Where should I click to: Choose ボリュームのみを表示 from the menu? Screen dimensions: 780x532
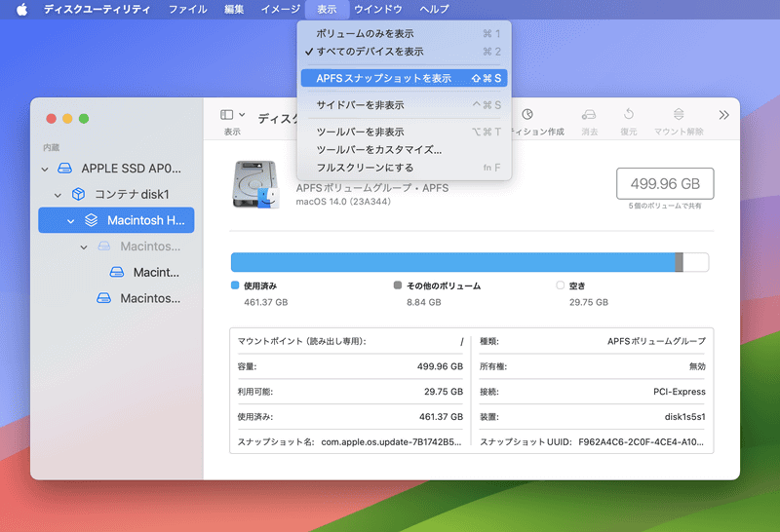point(404,34)
